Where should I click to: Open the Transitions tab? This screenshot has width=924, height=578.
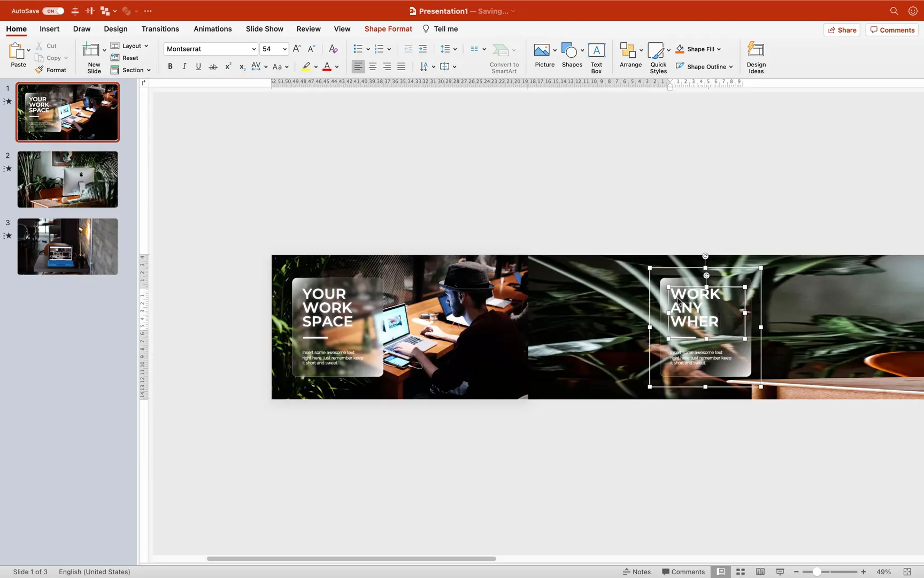[160, 29]
